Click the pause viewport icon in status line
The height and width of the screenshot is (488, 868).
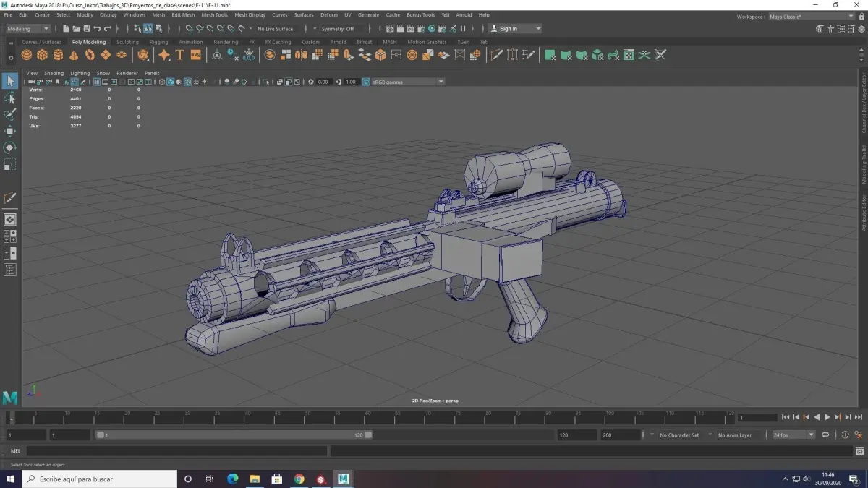[464, 29]
